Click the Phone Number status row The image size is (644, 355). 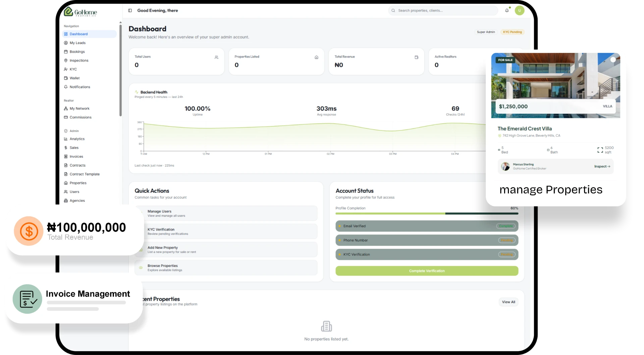427,240
